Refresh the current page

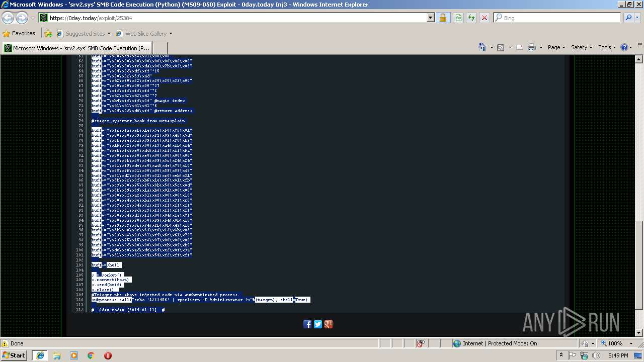[x=471, y=18]
